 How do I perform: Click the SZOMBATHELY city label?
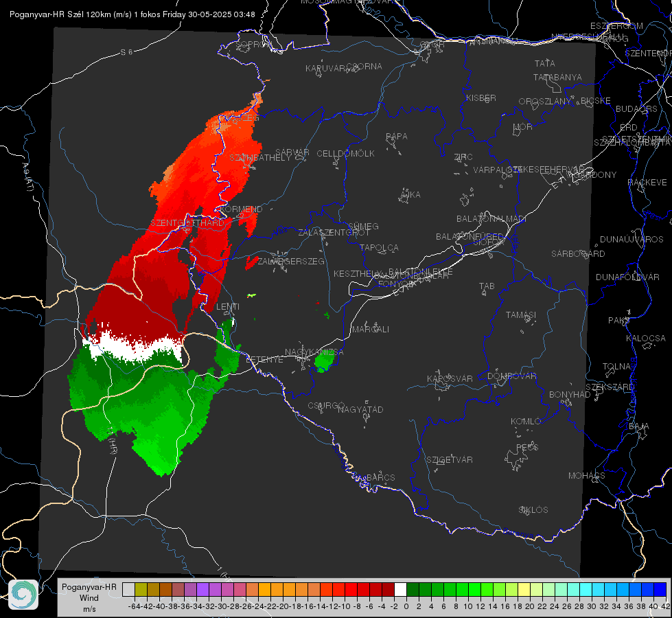[259, 158]
